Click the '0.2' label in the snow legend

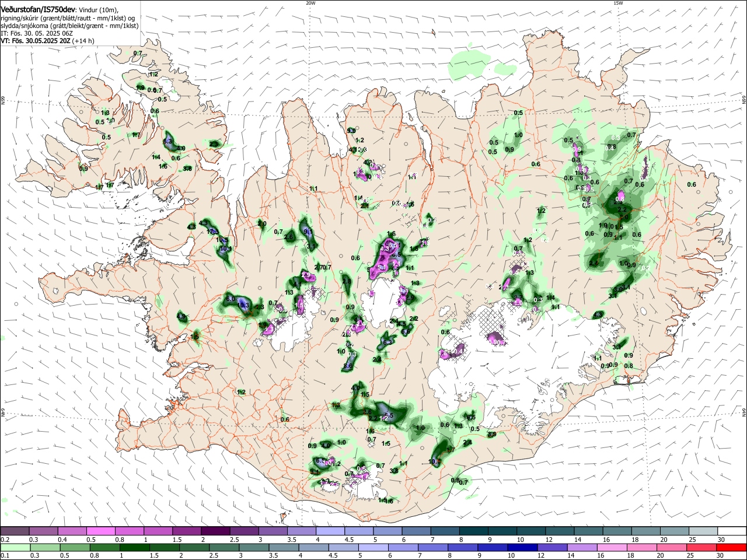5,540
